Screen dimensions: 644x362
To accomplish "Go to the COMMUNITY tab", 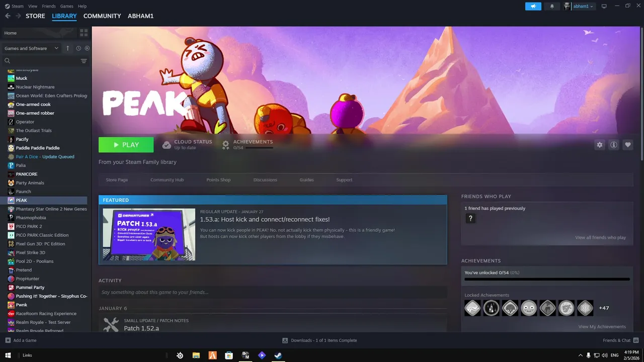I will pyautogui.click(x=102, y=16).
